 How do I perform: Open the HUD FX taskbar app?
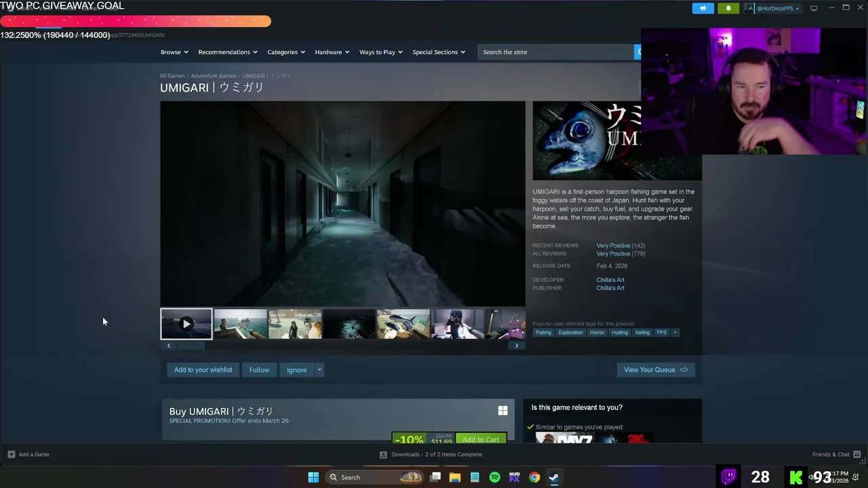[x=514, y=477]
